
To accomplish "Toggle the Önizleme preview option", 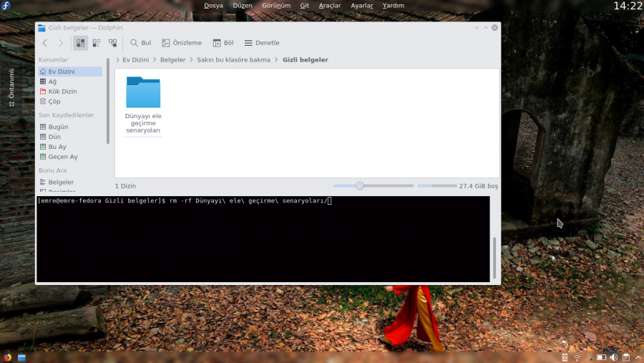I will [x=182, y=43].
